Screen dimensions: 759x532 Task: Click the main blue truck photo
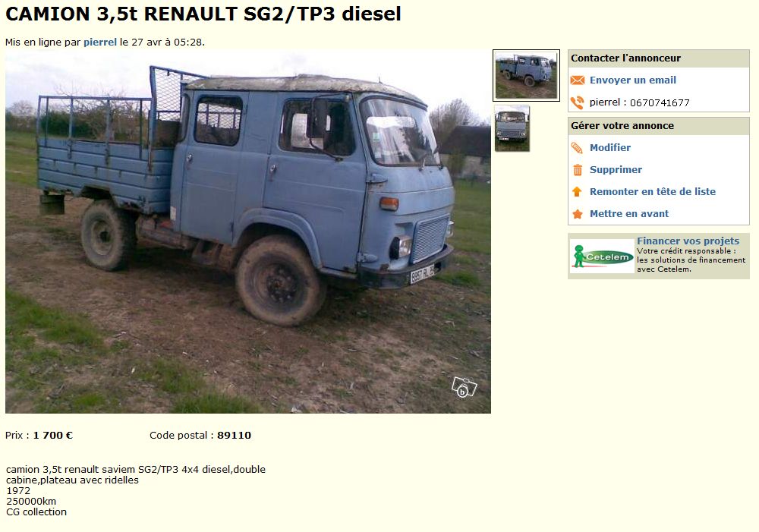tap(248, 232)
